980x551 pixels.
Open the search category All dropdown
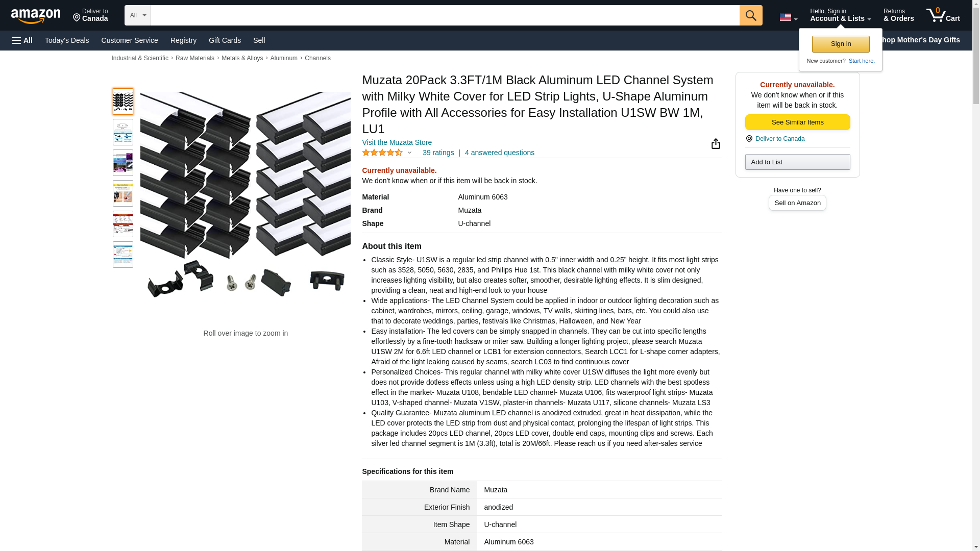pyautogui.click(x=137, y=15)
